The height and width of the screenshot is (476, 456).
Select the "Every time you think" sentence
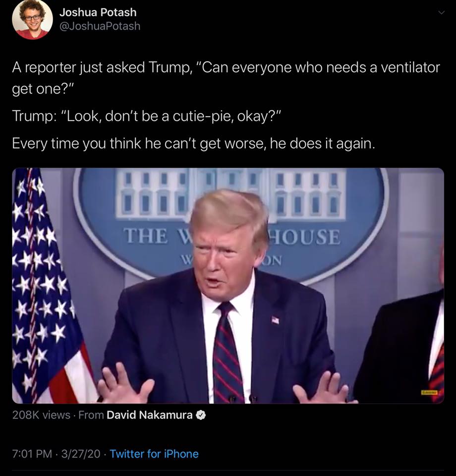(x=194, y=143)
